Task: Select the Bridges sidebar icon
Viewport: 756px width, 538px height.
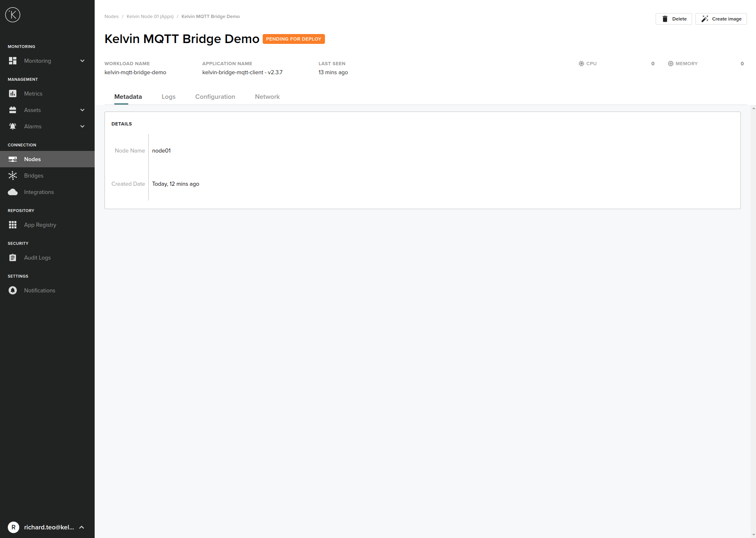Action: 13,176
